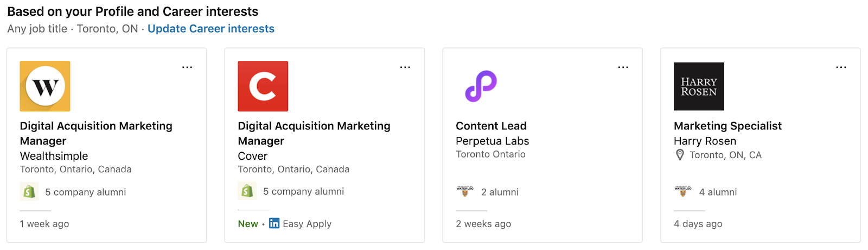The width and height of the screenshot is (868, 250).
Task: Open Content Lead job title
Action: point(491,126)
